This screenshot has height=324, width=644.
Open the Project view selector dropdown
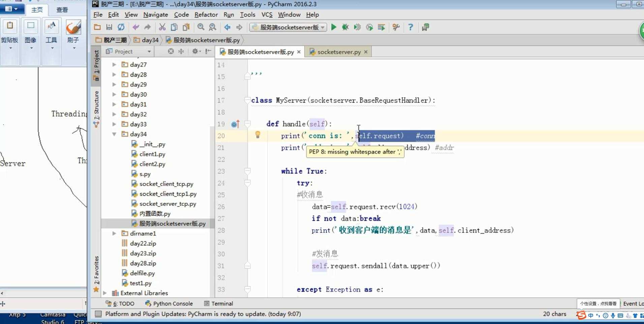pos(128,51)
